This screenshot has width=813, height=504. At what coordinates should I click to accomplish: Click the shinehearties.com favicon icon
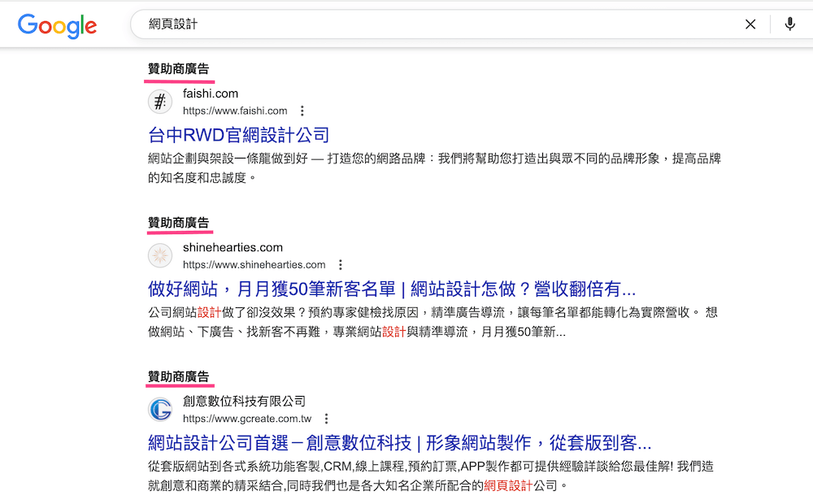pos(160,256)
